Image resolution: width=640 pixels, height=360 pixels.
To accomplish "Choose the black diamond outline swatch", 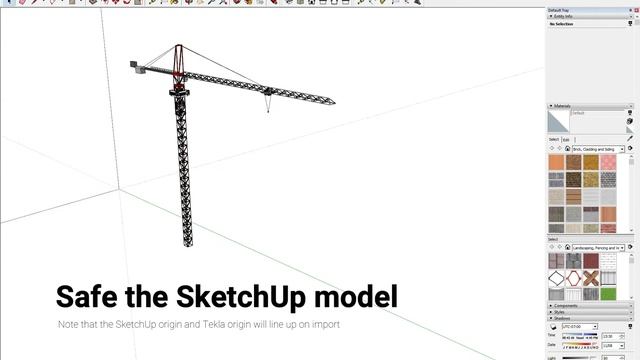I will [556, 278].
